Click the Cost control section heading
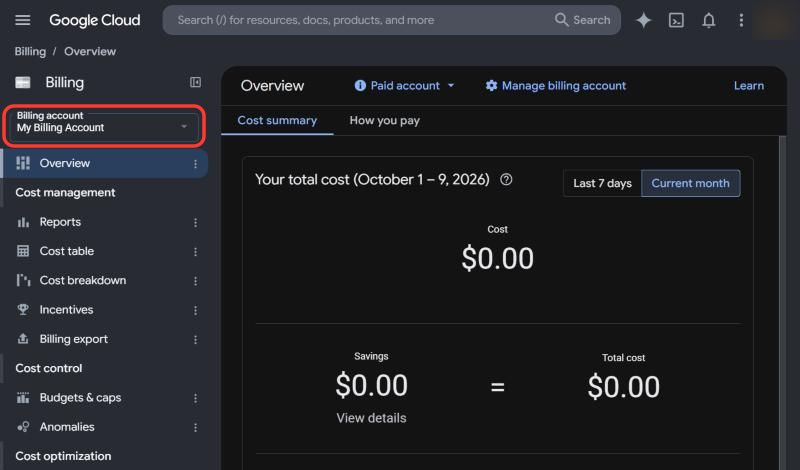This screenshot has width=800, height=470. coord(48,368)
